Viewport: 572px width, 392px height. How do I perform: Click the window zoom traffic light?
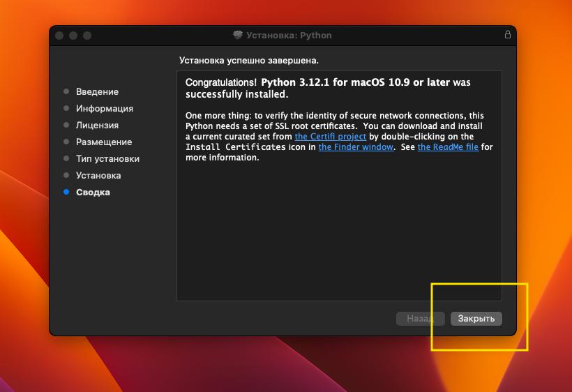click(x=87, y=36)
